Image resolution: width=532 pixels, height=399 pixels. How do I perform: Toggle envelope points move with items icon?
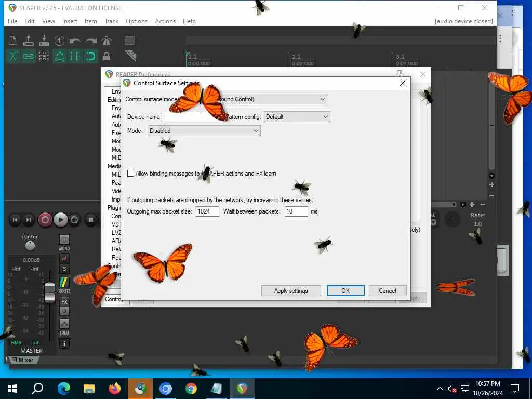(x=60, y=56)
